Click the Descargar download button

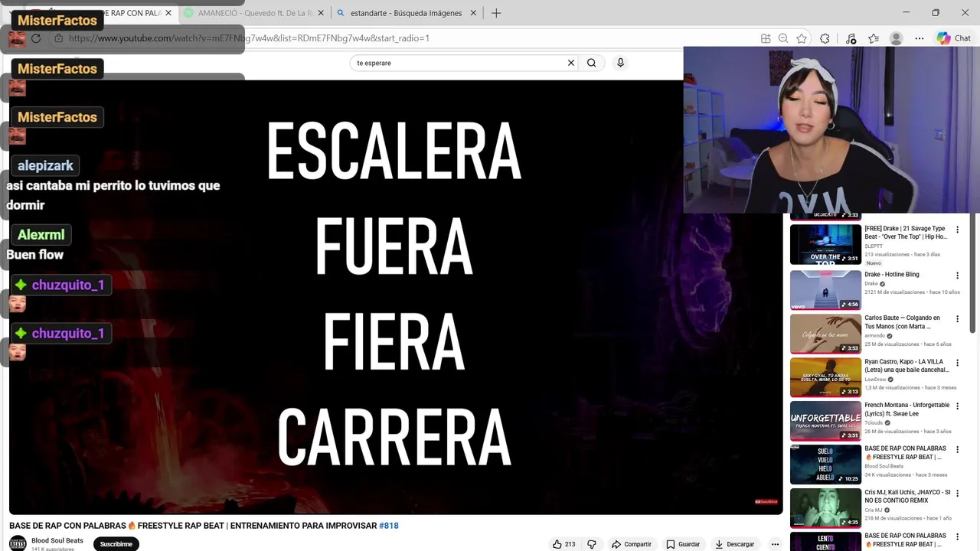click(x=735, y=544)
